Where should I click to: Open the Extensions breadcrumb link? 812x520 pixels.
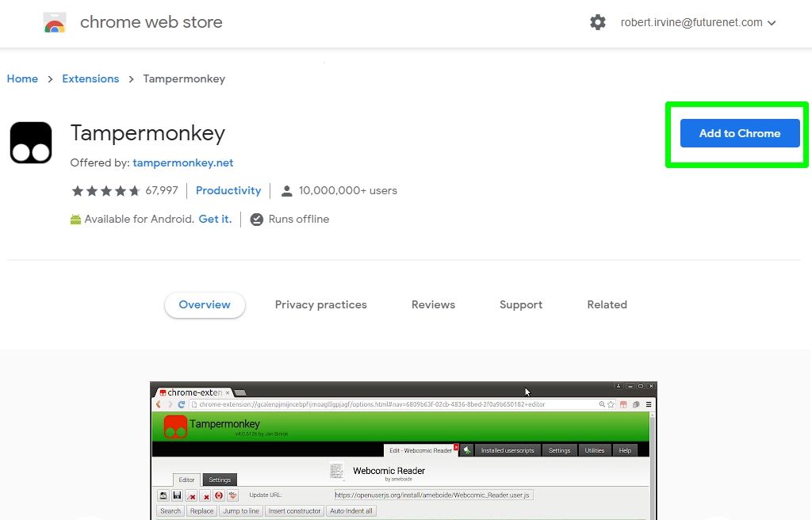[90, 78]
